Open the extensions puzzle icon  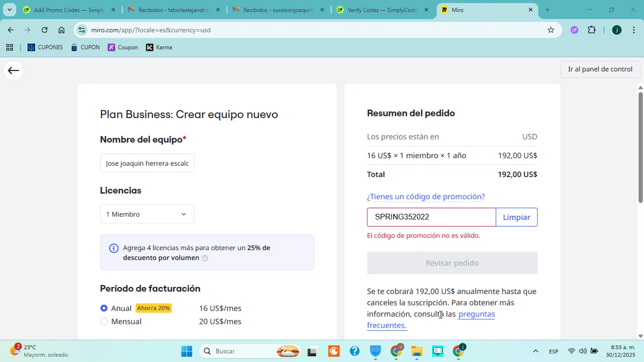[592, 30]
